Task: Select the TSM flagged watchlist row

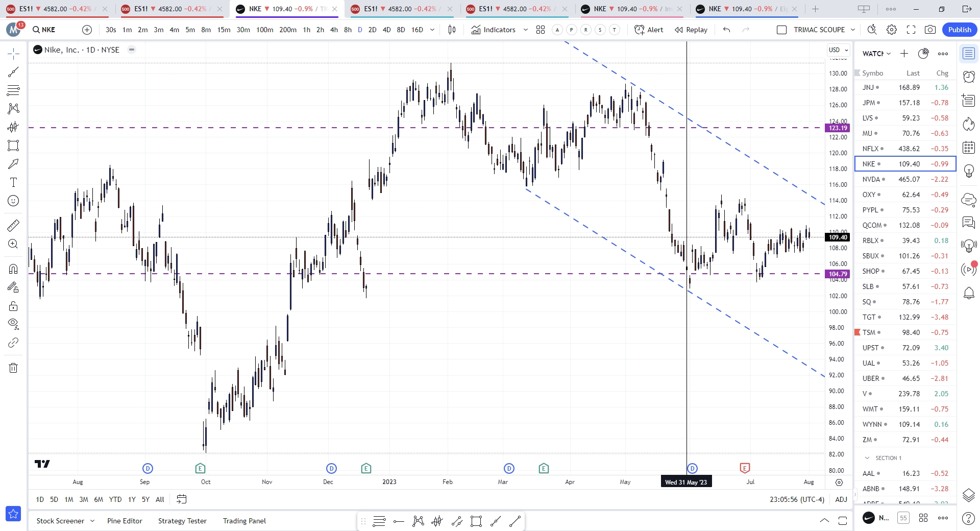Action: click(x=905, y=332)
